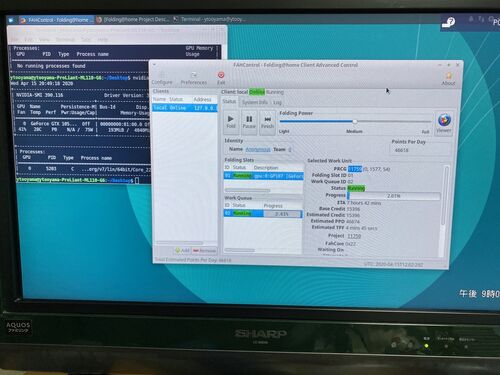Click the Folding Power slider handle
The height and width of the screenshot is (375, 500).
coord(355,121)
